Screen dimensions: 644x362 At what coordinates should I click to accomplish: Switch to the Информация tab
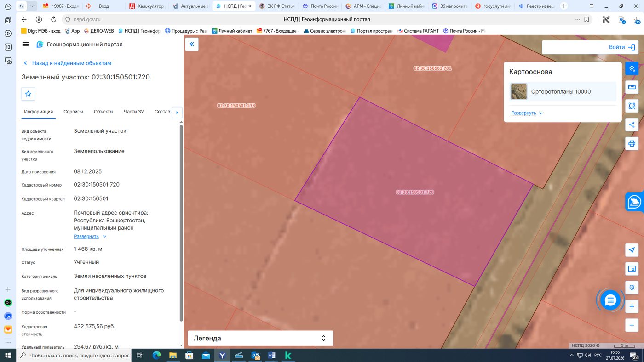pos(39,112)
